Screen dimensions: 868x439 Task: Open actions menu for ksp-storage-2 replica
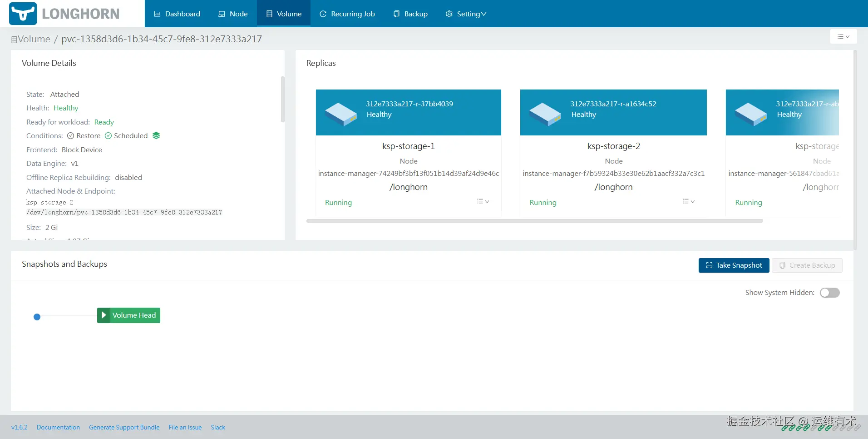tap(689, 201)
